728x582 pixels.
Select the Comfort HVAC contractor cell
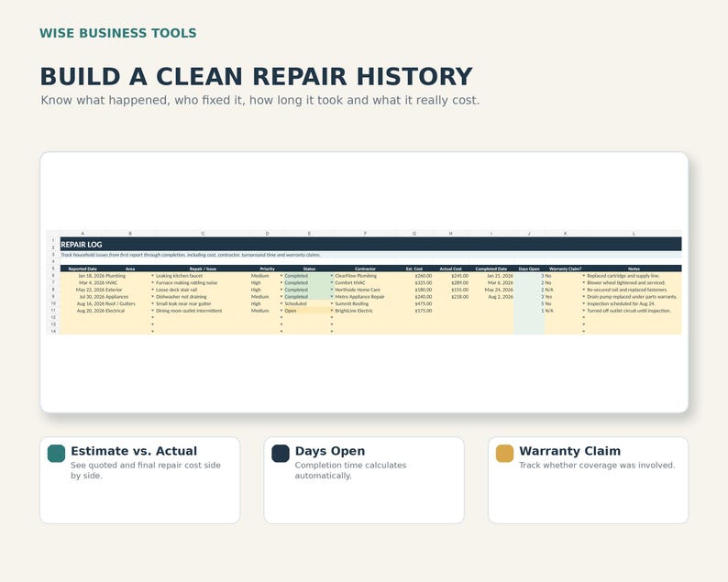tap(366, 282)
